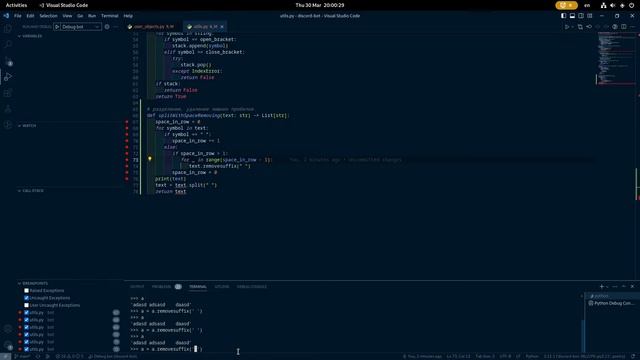Image resolution: width=640 pixels, height=360 pixels.
Task: Click the Python language mode in status bar
Action: point(532,356)
